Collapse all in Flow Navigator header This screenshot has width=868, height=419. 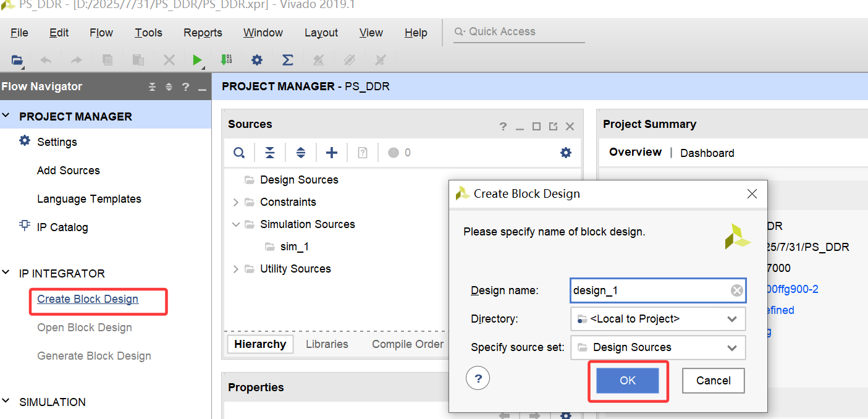click(x=153, y=87)
